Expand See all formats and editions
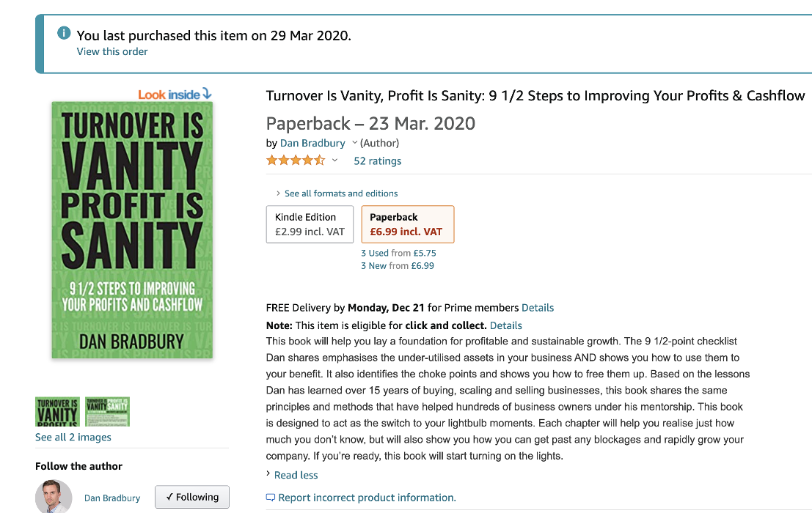Screen dimensions: 812x513 (340, 193)
